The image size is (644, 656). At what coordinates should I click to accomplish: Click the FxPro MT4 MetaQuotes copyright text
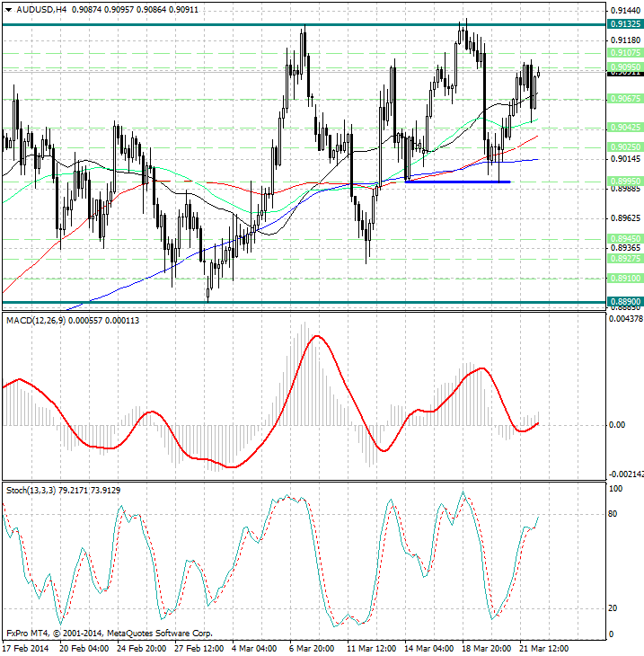tap(109, 633)
